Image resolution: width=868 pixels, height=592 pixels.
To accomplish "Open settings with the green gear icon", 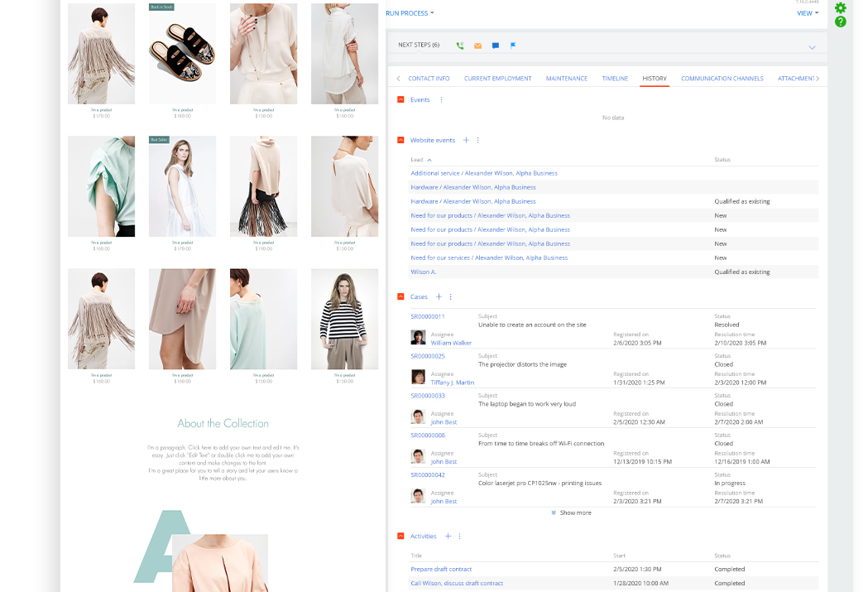I will point(841,7).
